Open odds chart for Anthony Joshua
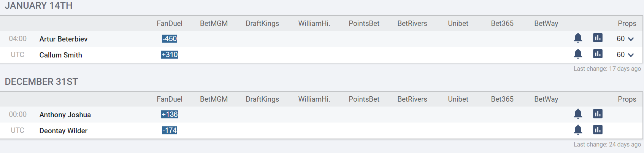The height and width of the screenshot is (153, 644). (598, 114)
